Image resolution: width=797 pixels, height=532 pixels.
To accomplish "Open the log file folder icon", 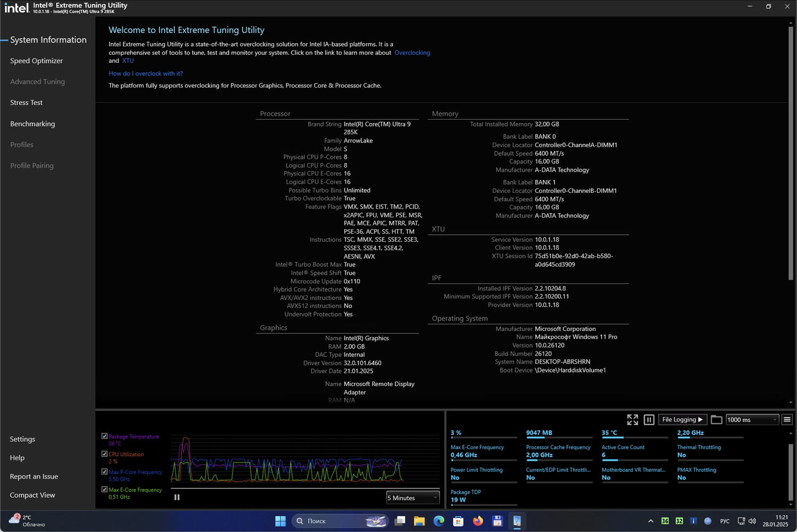I will (x=716, y=420).
